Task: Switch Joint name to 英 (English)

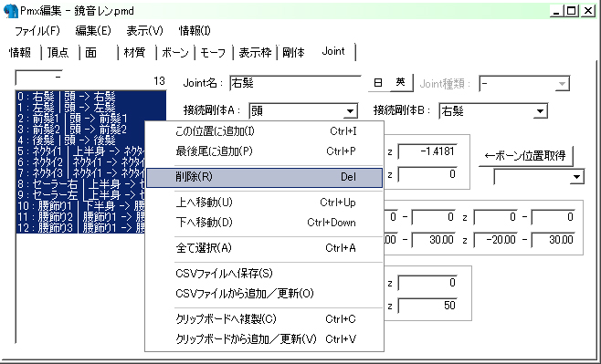Action: [401, 83]
